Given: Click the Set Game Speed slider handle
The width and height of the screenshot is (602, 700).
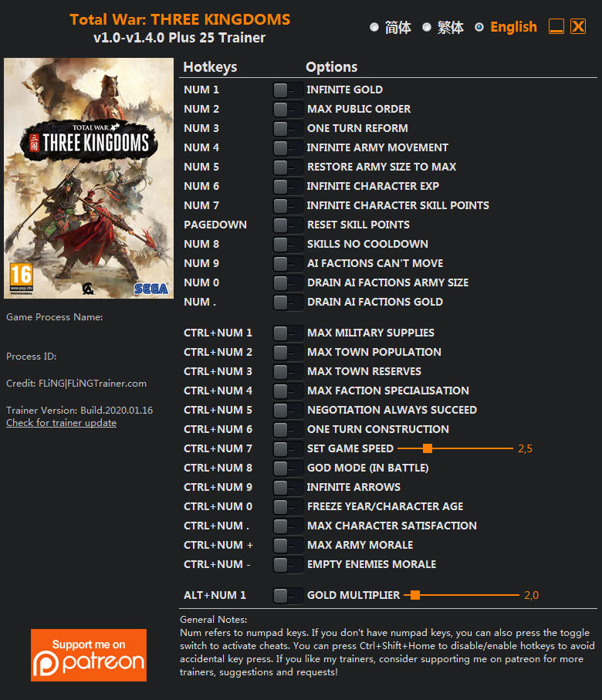Looking at the screenshot, I should click(428, 448).
